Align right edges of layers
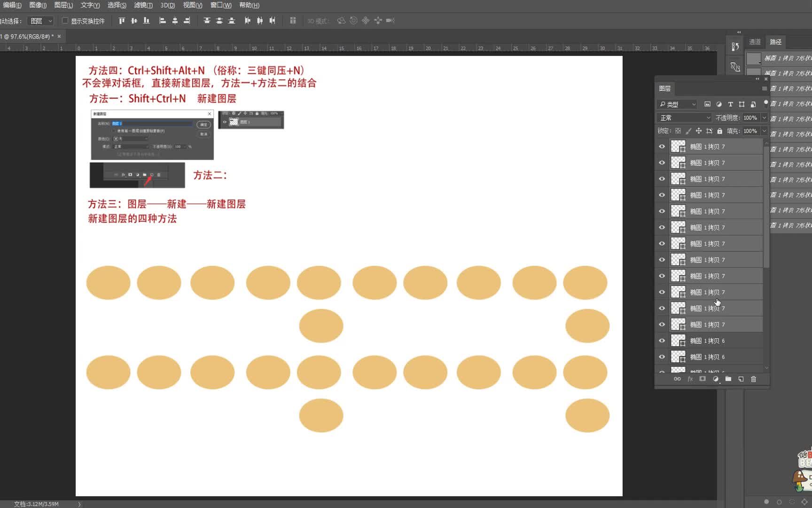 [187, 21]
